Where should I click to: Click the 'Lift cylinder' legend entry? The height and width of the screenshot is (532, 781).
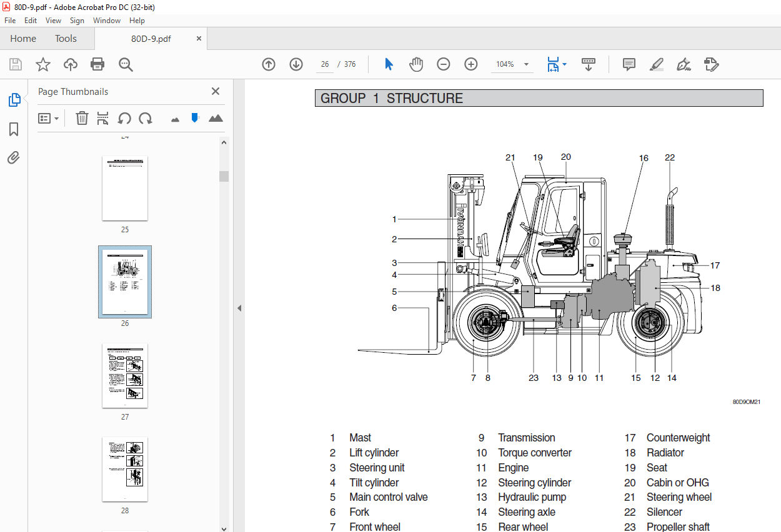(374, 453)
